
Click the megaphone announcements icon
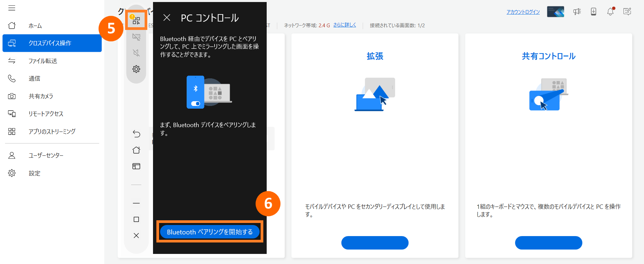pyautogui.click(x=577, y=12)
